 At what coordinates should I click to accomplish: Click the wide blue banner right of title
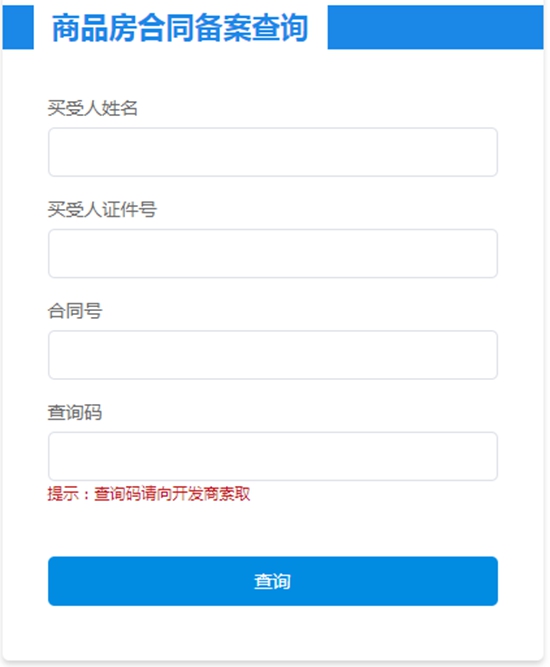pyautogui.click(x=435, y=27)
